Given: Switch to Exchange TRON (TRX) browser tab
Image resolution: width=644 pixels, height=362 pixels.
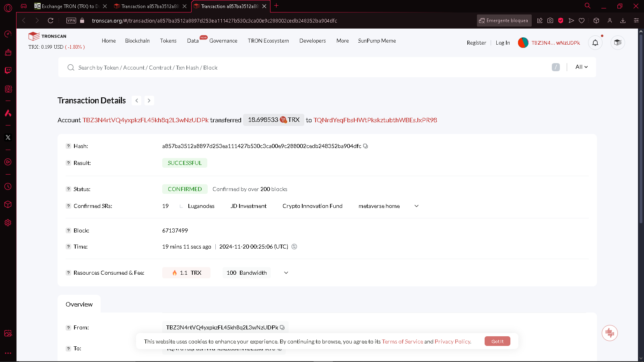Looking at the screenshot, I should [x=70, y=6].
